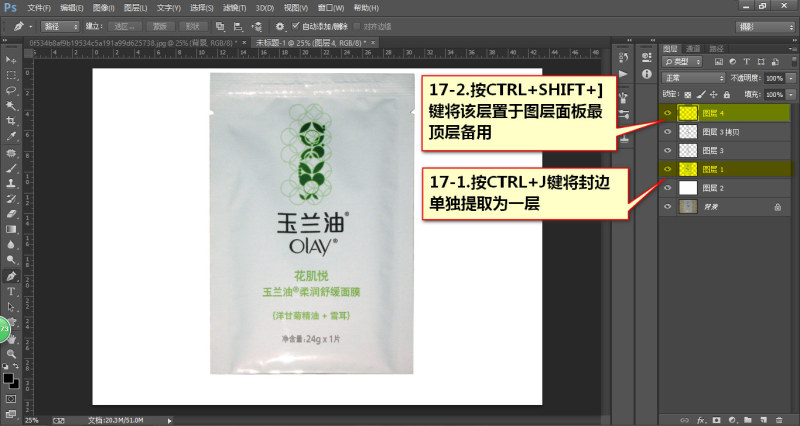Image resolution: width=800 pixels, height=426 pixels.
Task: Toggle 自动添加/删除 checkbox
Action: pyautogui.click(x=295, y=26)
